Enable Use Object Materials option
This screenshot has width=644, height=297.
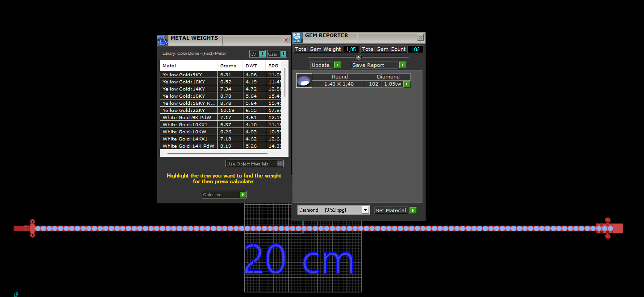tap(255, 164)
